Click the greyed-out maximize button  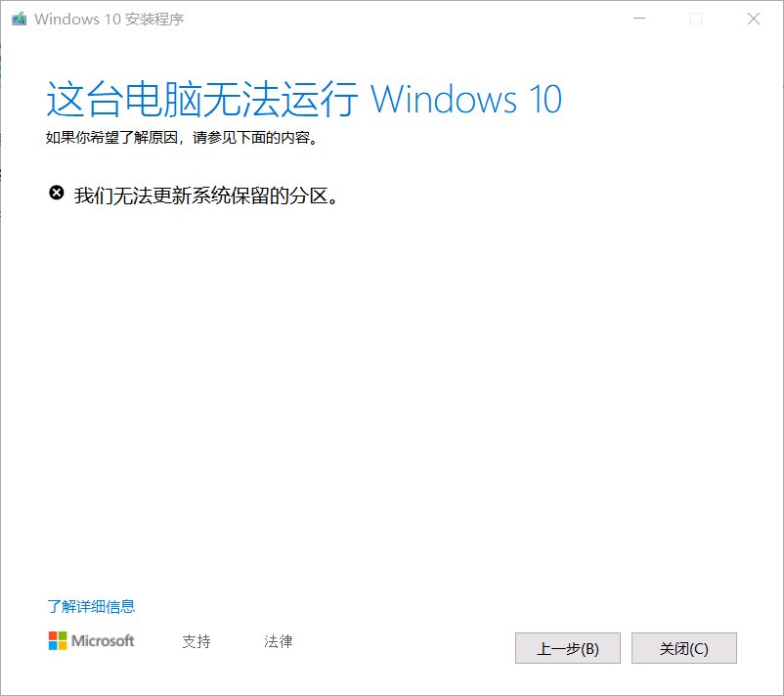click(x=695, y=19)
